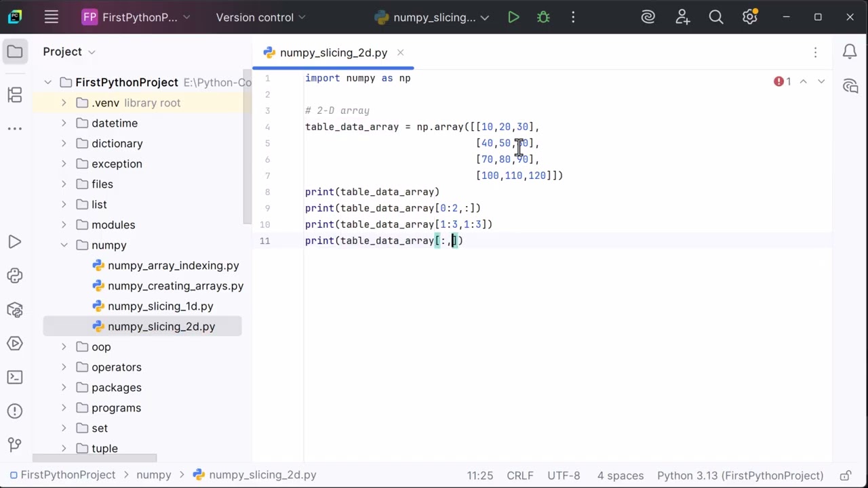Click the error count indicator

783,81
